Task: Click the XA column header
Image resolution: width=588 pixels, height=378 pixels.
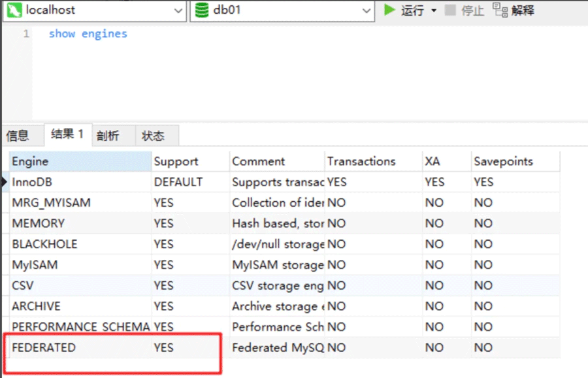Action: coord(447,161)
